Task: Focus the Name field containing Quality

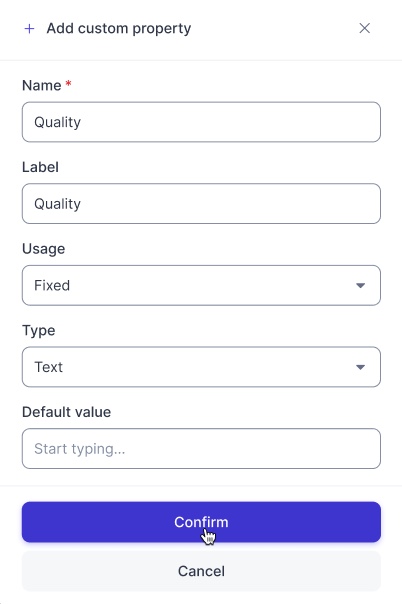Action: [x=201, y=122]
